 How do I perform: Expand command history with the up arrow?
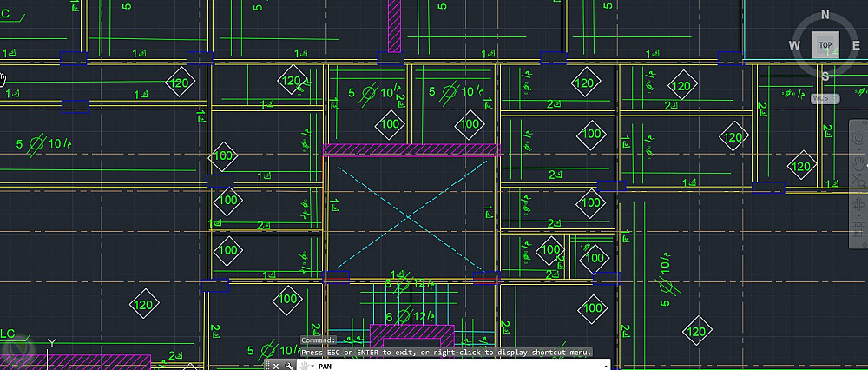coord(606,366)
